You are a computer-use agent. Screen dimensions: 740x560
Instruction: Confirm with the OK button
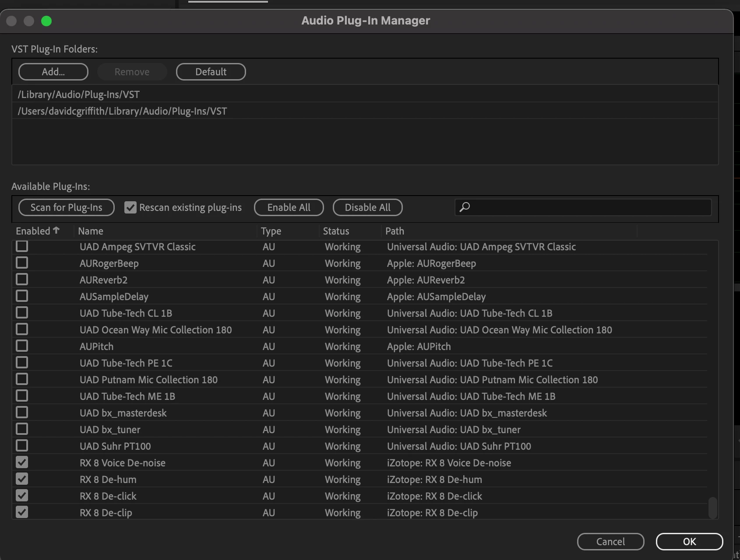pyautogui.click(x=690, y=542)
